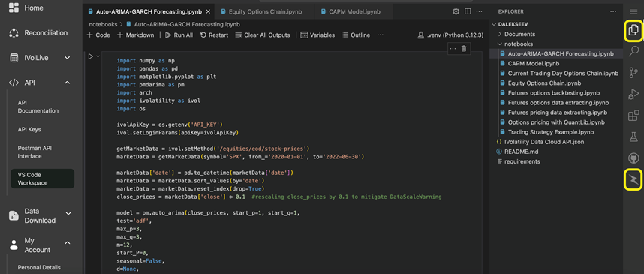Click the split editor icon

click(468, 11)
